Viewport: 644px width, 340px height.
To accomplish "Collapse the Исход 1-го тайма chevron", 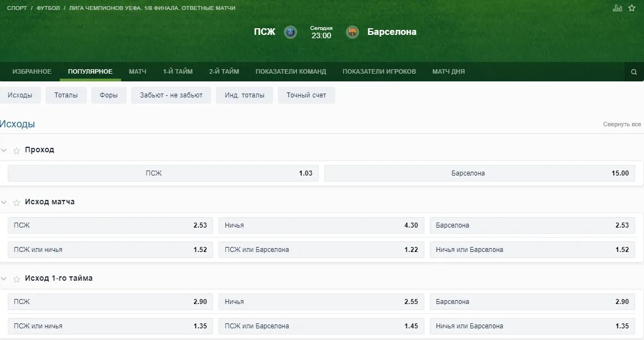I will click(4, 279).
